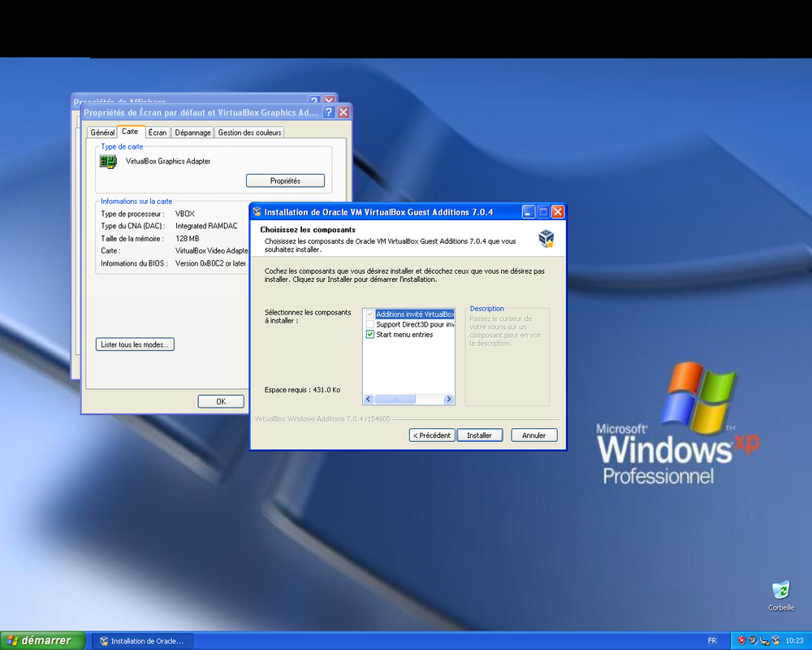Cancel setup with the Annuler button

(534, 435)
